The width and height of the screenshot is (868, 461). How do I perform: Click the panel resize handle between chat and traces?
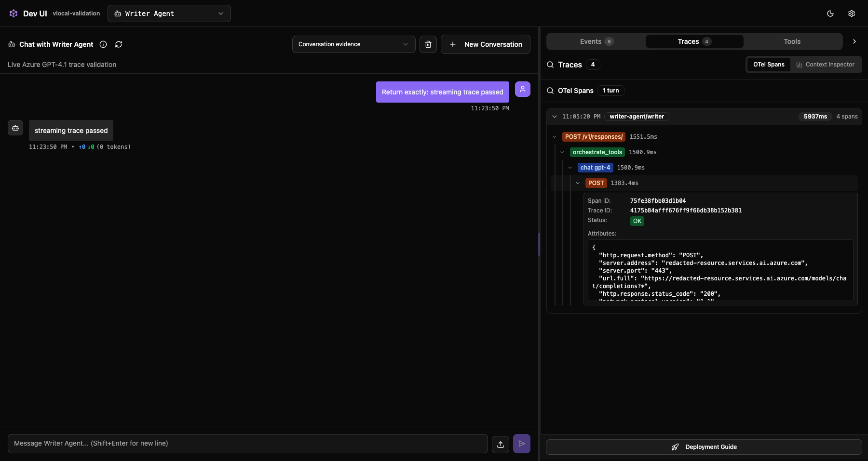(539, 244)
